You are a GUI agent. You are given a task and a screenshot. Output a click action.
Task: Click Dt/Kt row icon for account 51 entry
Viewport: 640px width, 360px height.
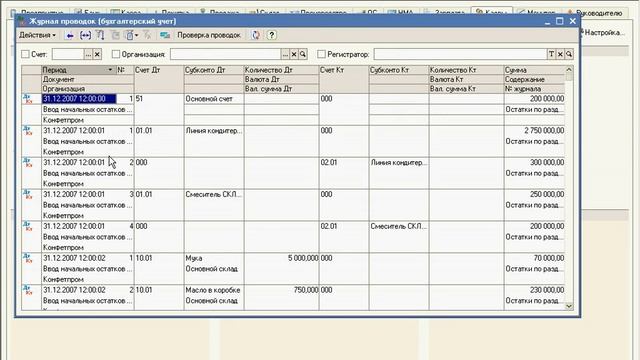click(28, 98)
